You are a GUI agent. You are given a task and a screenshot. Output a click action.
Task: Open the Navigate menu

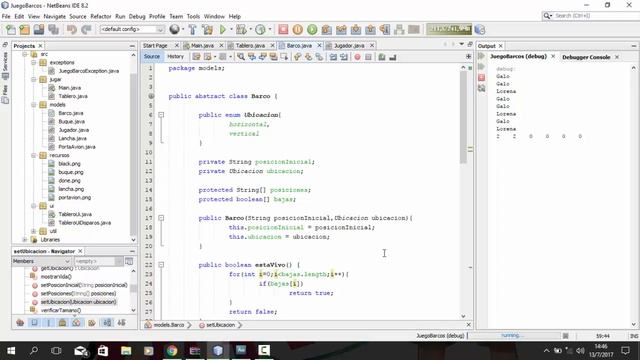coord(54,16)
